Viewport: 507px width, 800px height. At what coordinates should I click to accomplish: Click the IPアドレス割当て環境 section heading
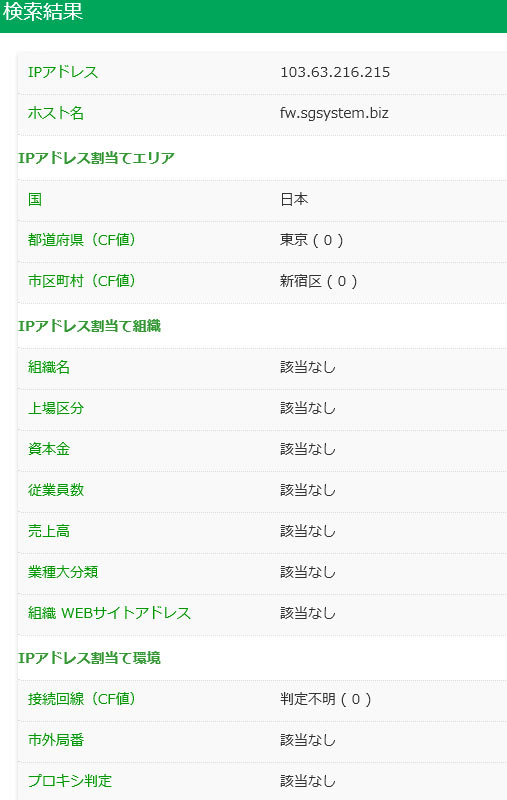(90, 658)
